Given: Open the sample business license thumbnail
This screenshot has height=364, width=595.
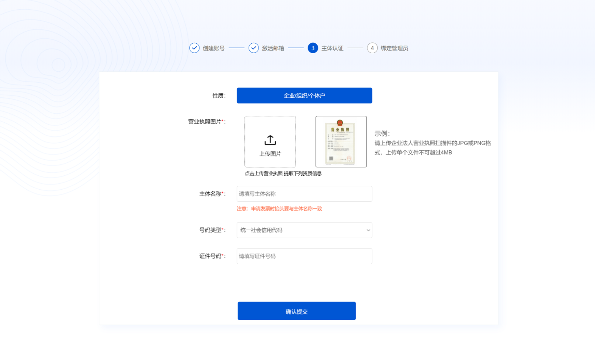Looking at the screenshot, I should tap(341, 142).
